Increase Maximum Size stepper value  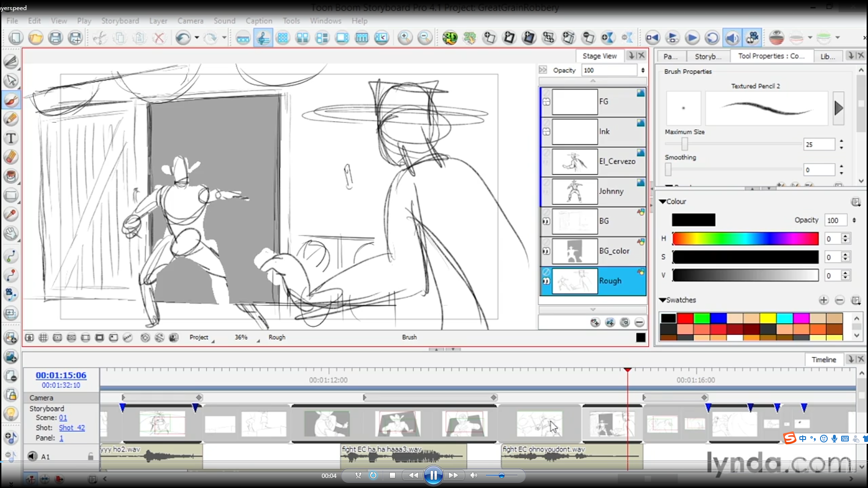[x=841, y=141]
